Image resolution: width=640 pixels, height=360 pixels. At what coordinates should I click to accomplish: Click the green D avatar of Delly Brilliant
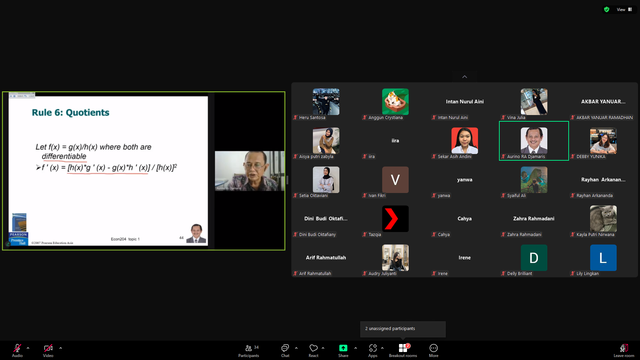click(534, 258)
